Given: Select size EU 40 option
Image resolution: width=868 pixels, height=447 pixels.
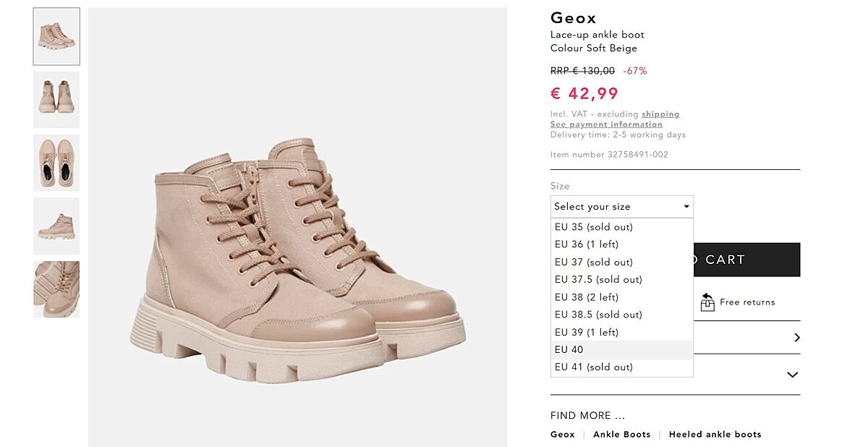Looking at the screenshot, I should [x=569, y=350].
